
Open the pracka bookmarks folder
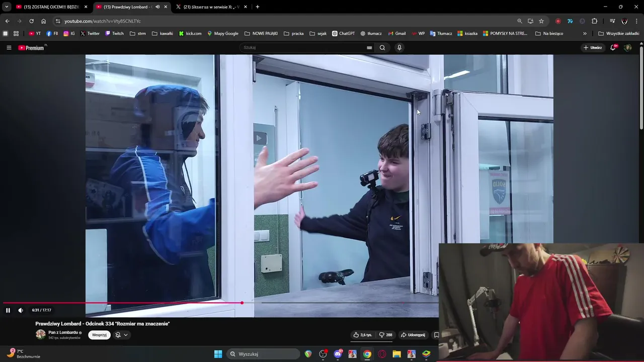point(294,34)
